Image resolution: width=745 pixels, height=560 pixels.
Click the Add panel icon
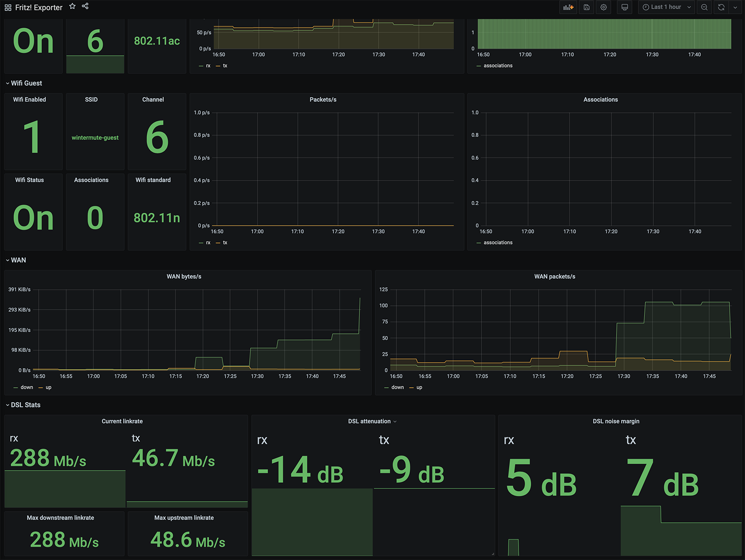pos(568,7)
